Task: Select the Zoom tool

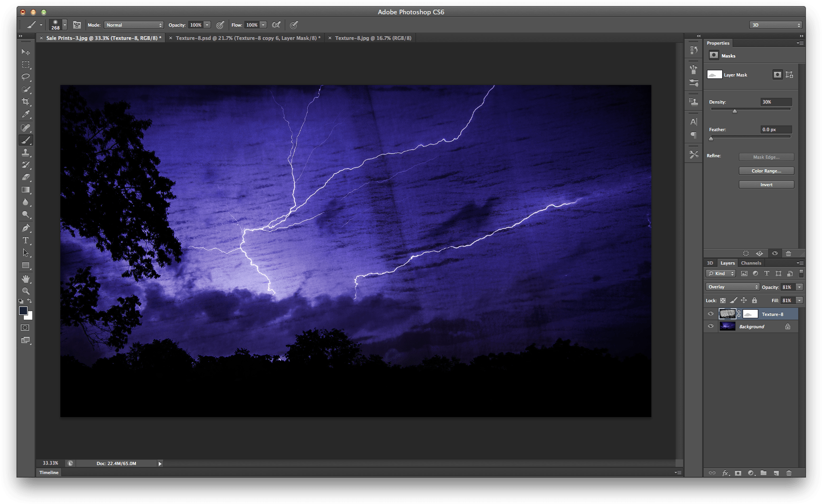Action: coord(26,291)
